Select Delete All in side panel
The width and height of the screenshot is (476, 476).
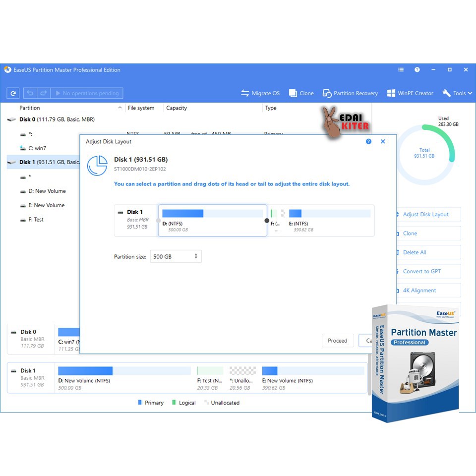tap(415, 252)
